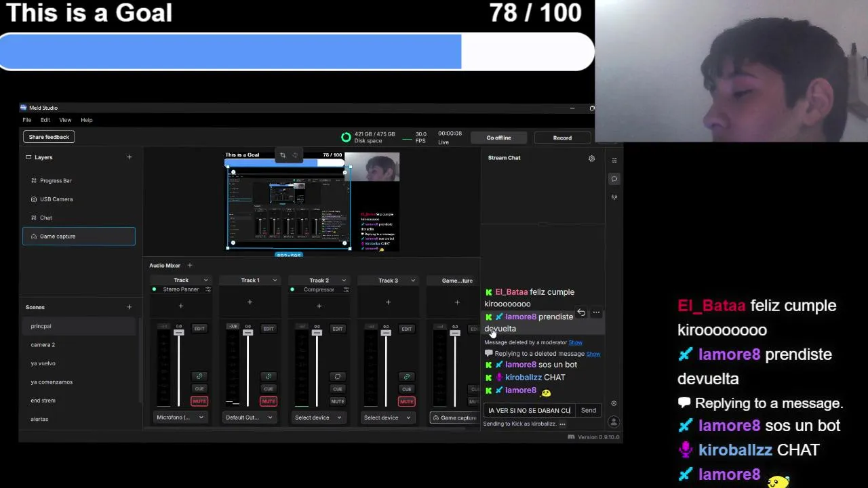Screen dimensions: 868x488
Task: Open the sliders panel icon in right sidebar
Action: tap(614, 161)
